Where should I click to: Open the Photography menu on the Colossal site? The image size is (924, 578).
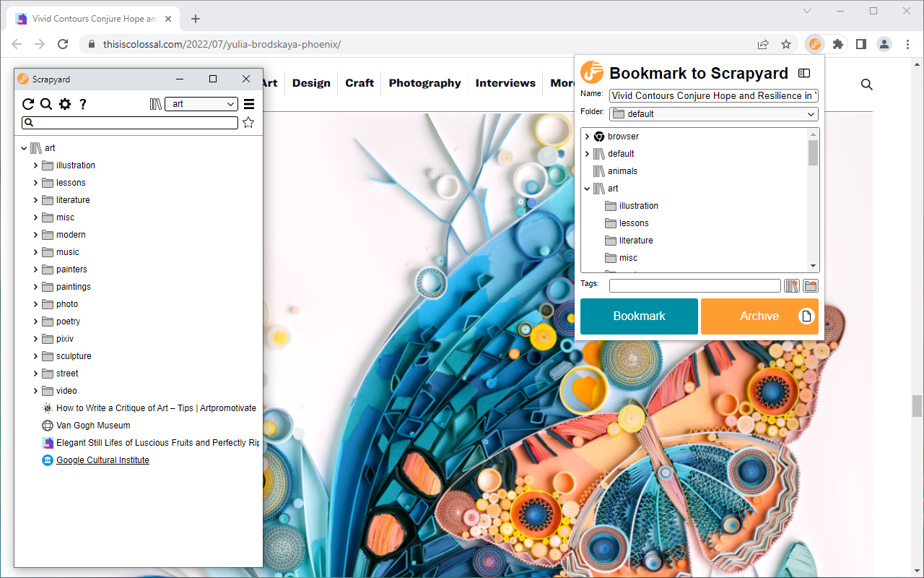coord(424,82)
